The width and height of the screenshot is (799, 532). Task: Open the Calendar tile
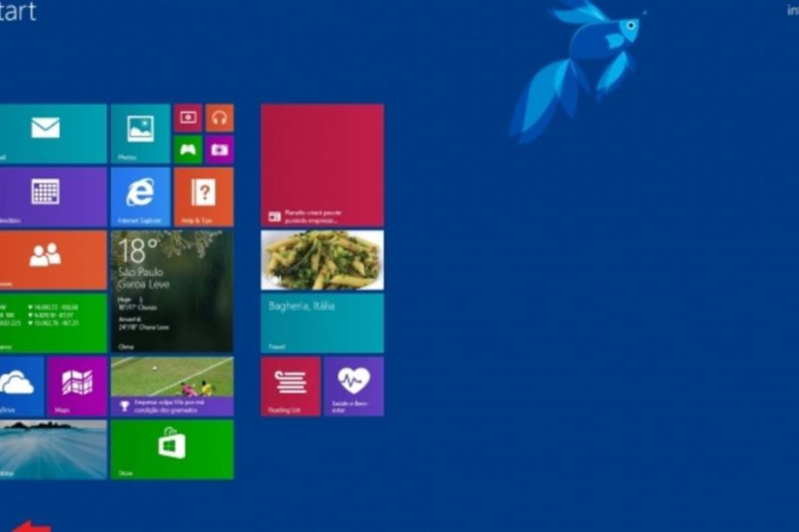(53, 197)
